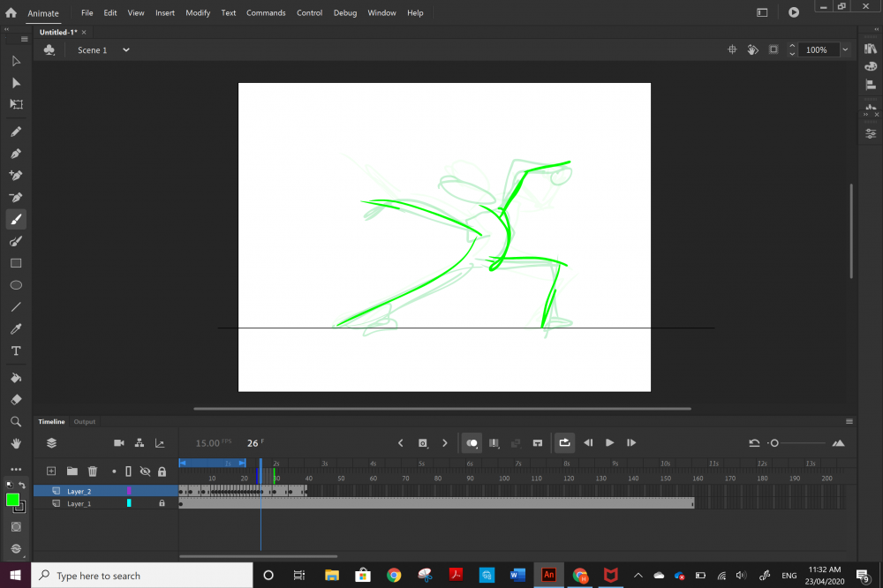Open the Scene 1 dropdown

point(126,50)
